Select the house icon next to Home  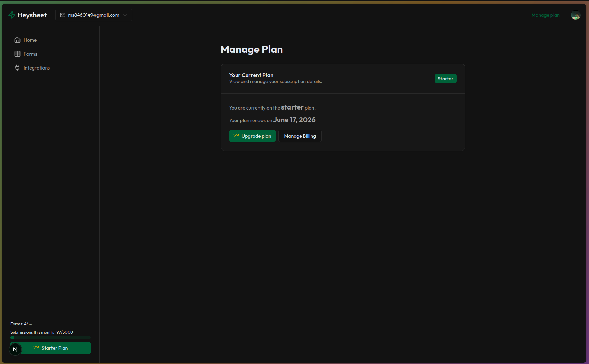17,40
